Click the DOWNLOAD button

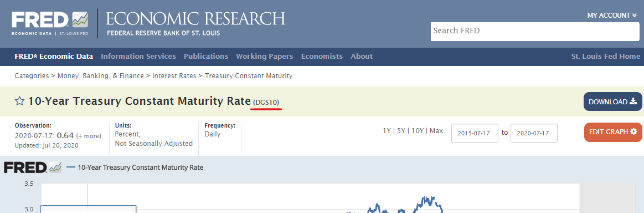[x=612, y=102]
